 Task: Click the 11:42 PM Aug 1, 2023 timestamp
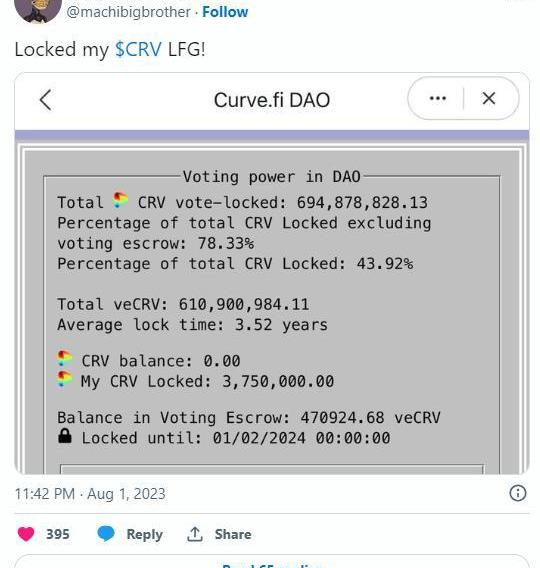[x=90, y=494]
